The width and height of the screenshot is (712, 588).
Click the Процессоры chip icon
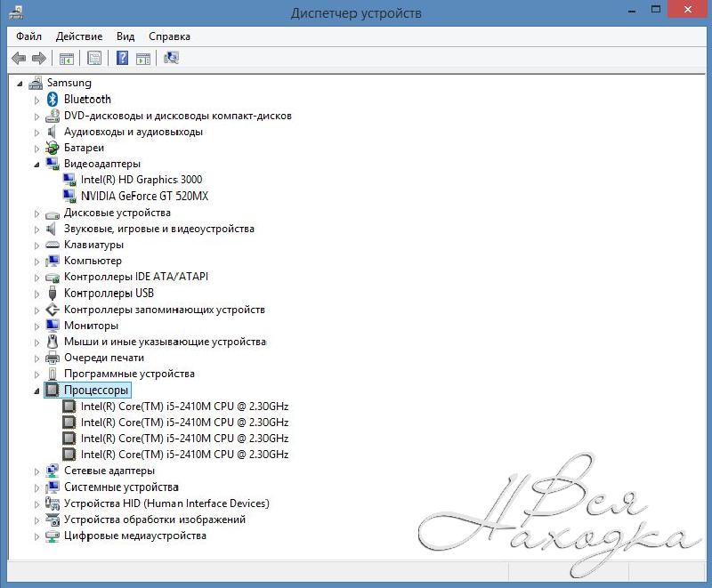(x=53, y=390)
